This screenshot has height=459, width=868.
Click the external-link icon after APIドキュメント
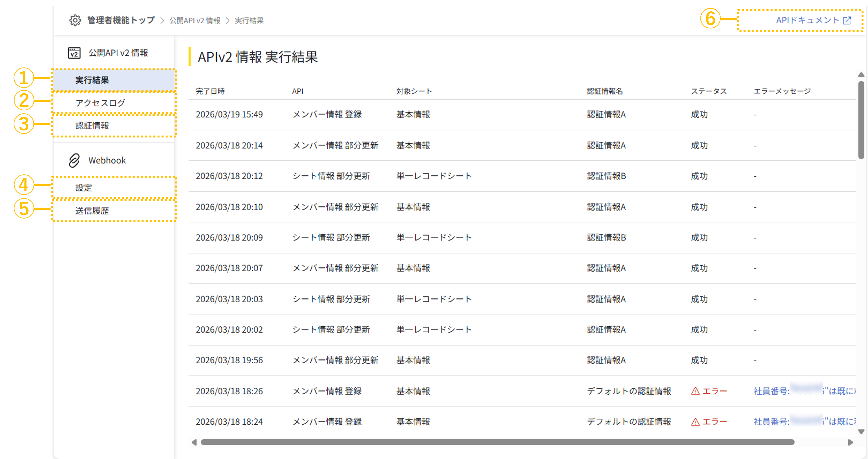click(847, 21)
